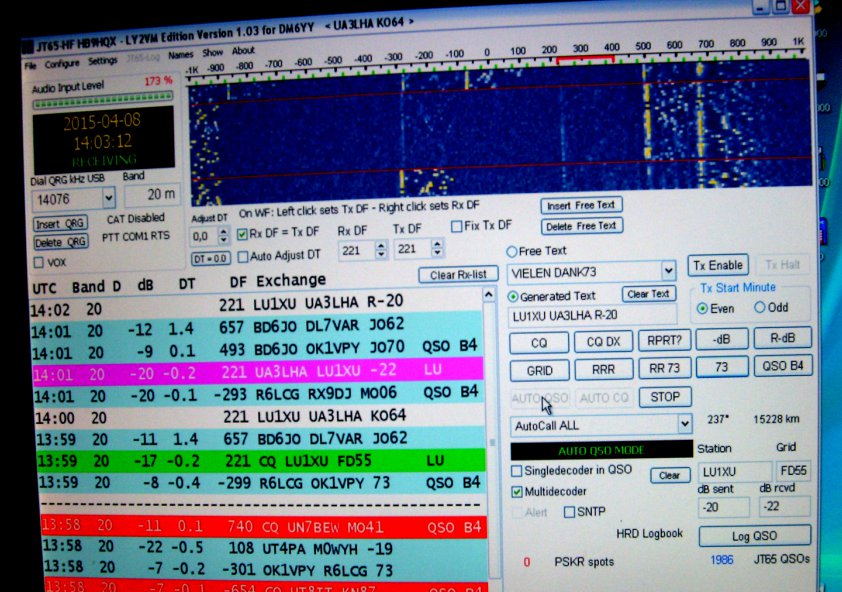
Task: Click the GRID message button
Action: pyautogui.click(x=540, y=371)
